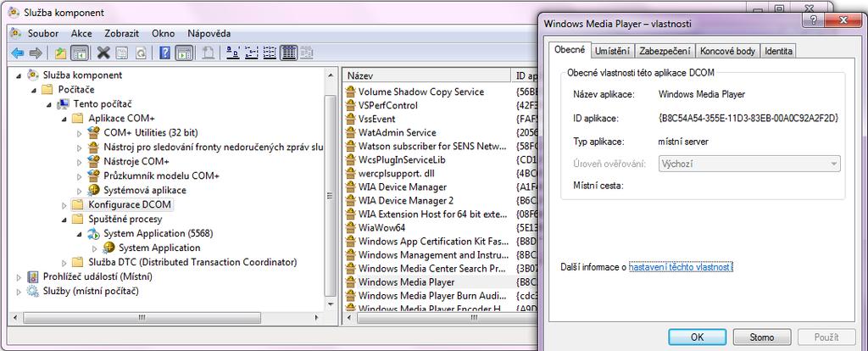Click the System Application (5568) process icon

coord(94,233)
